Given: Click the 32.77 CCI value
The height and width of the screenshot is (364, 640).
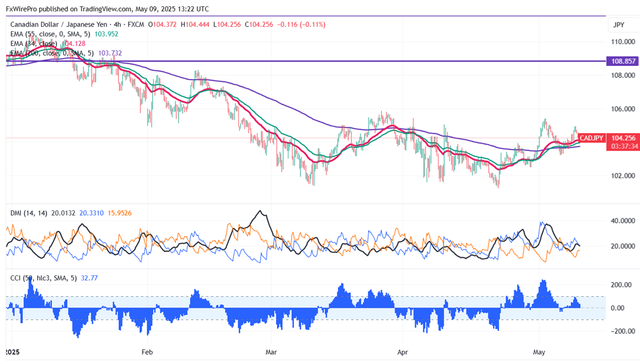Looking at the screenshot, I should (89, 278).
